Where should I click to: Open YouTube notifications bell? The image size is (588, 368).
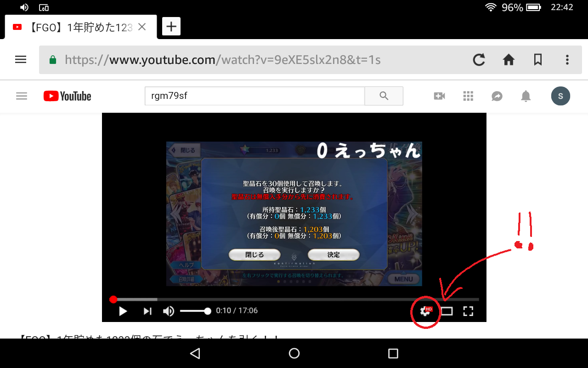[x=526, y=96]
